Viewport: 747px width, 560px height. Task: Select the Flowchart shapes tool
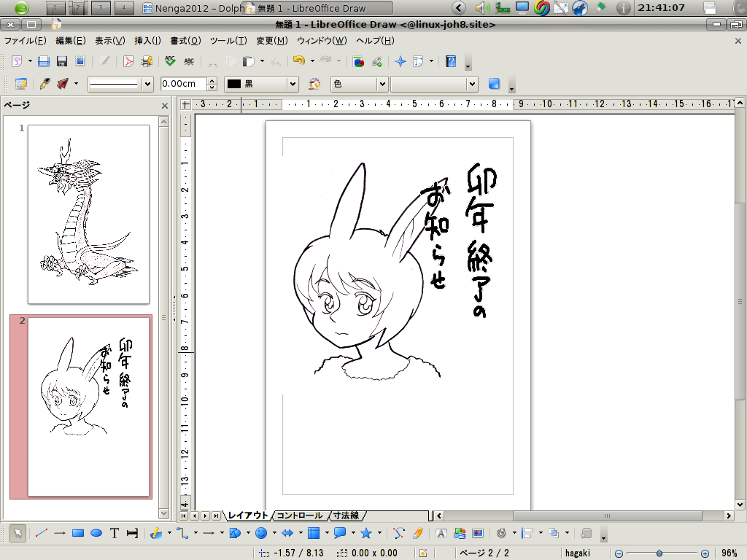click(314, 533)
